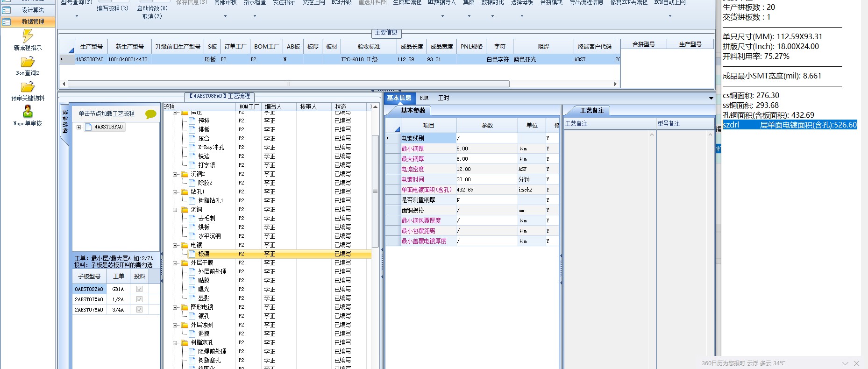Open the 数据管理 sidebar section
868x369 pixels.
28,21
